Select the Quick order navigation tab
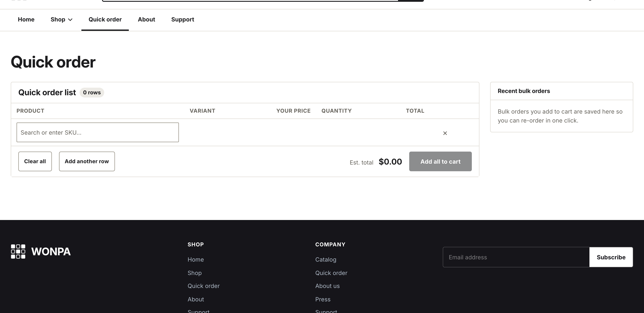 point(105,19)
